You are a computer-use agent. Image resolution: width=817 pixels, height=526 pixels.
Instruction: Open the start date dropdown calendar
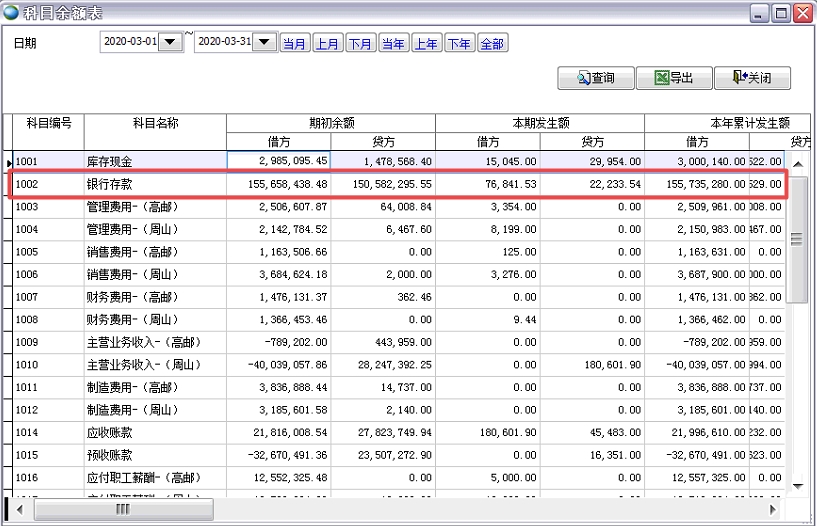[x=172, y=42]
